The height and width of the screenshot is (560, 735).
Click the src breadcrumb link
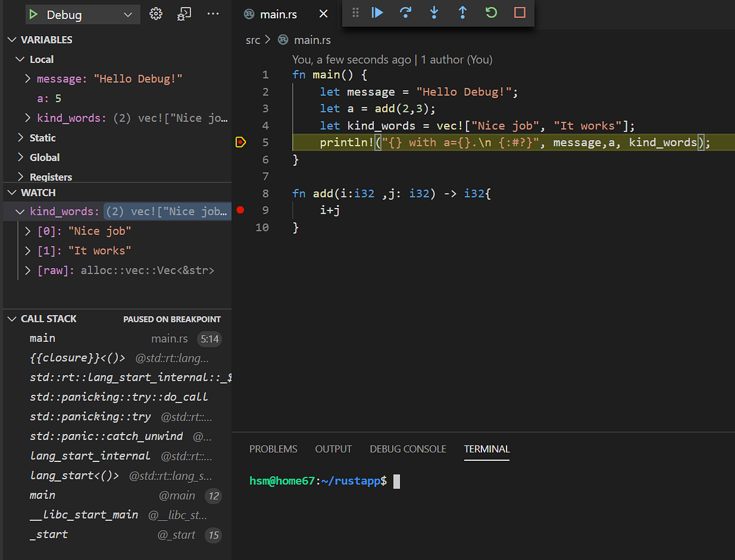[252, 40]
